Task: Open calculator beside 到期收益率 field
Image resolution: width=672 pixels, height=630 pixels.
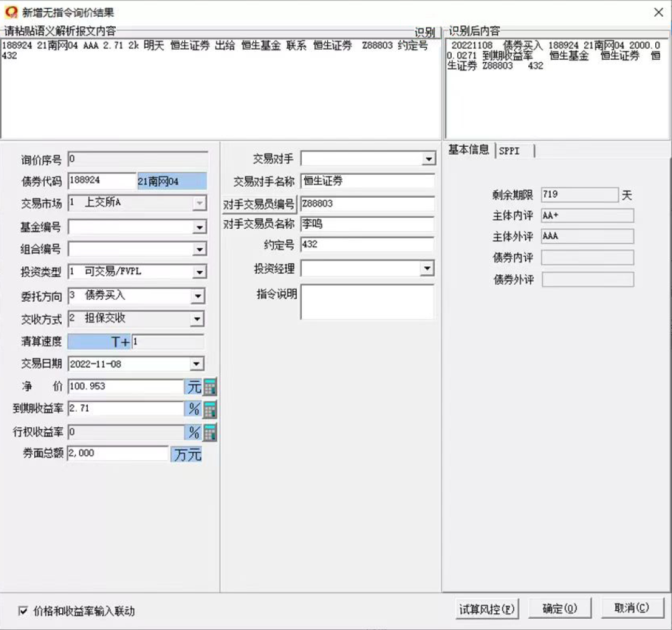Action: (209, 409)
